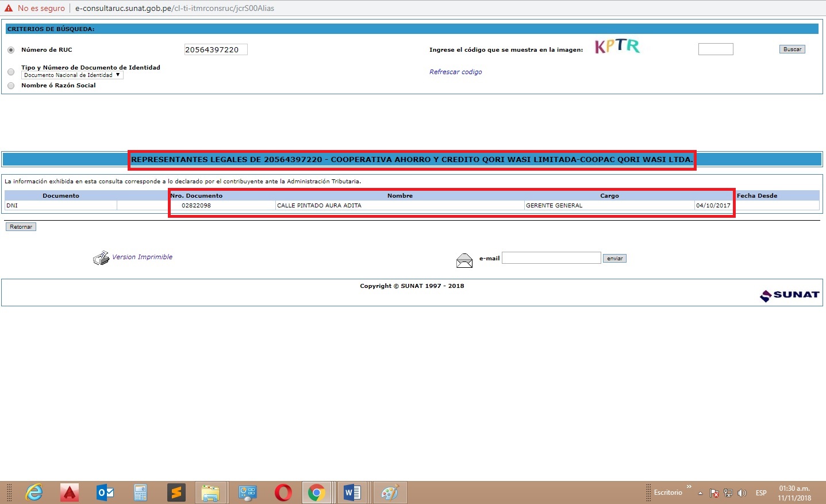This screenshot has width=826, height=504.
Task: Open Sublime Text from the taskbar
Action: click(176, 493)
